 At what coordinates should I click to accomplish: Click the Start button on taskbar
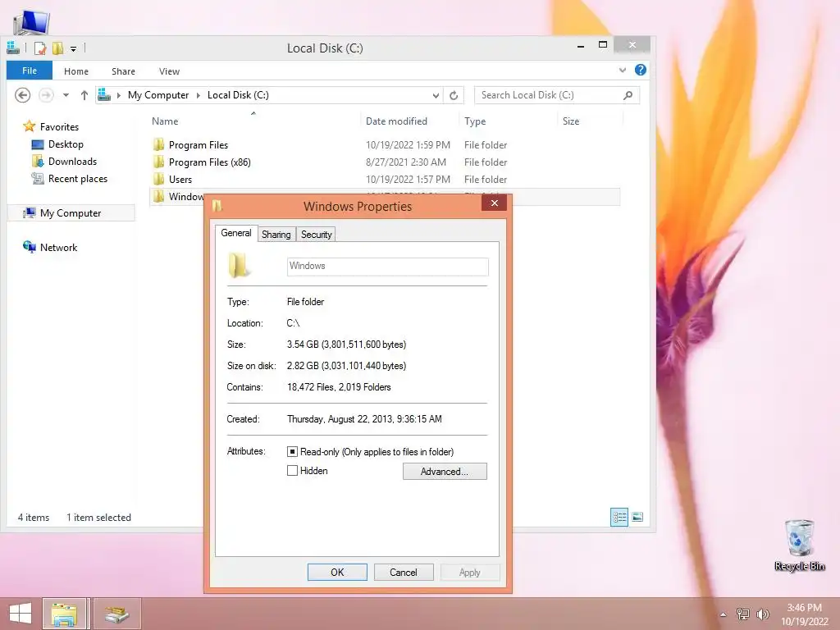click(x=21, y=614)
